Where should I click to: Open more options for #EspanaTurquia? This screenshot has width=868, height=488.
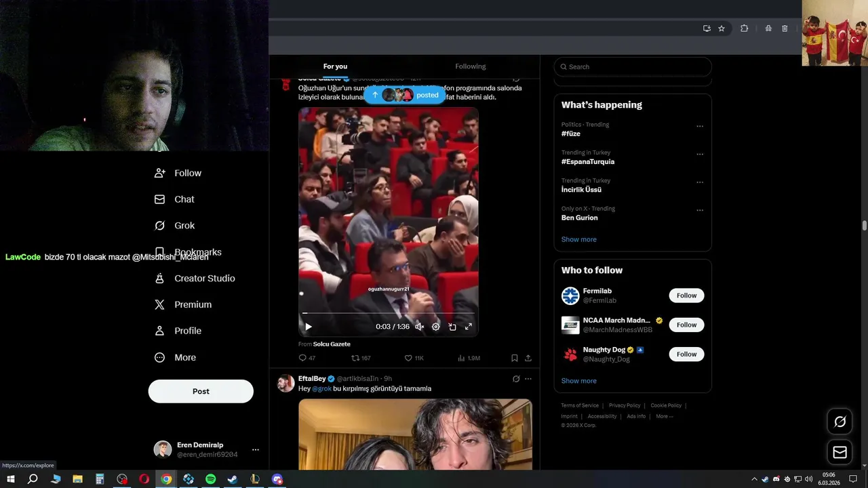[700, 155]
